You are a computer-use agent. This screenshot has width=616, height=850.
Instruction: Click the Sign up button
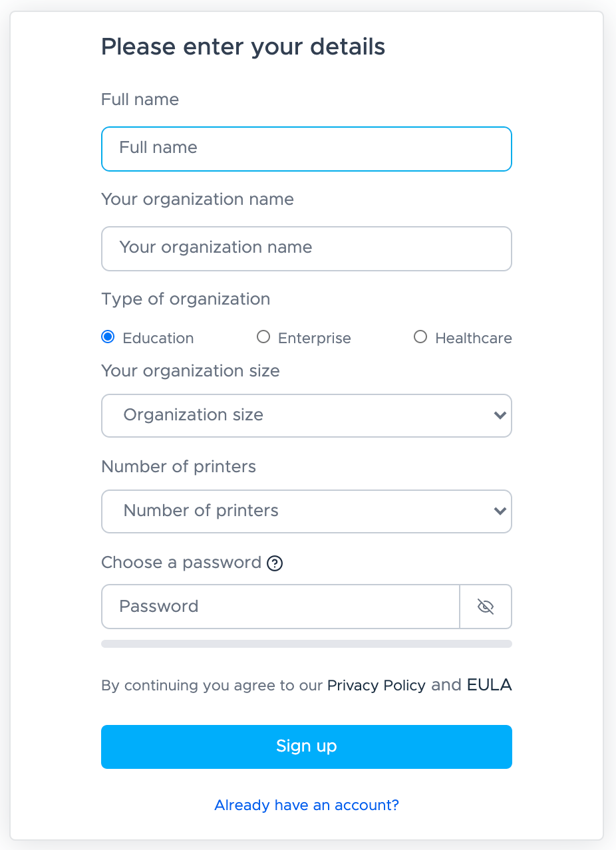coord(306,746)
